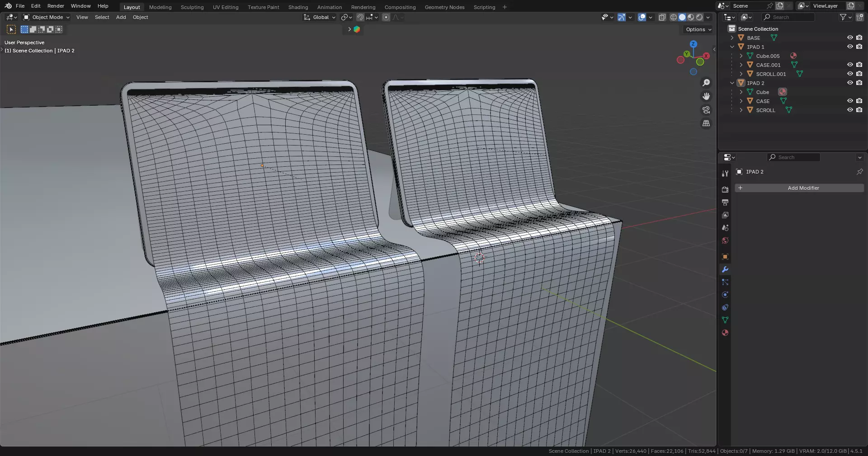The width and height of the screenshot is (868, 456).
Task: Toggle visibility of CASE.001
Action: tap(850, 65)
